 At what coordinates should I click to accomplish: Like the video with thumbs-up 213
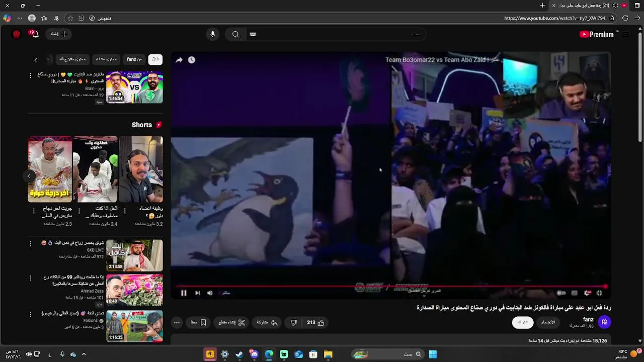[x=315, y=323]
